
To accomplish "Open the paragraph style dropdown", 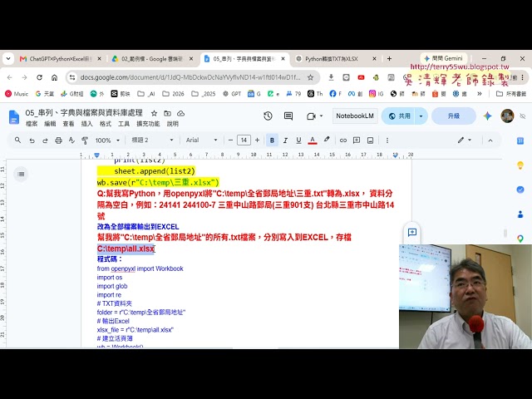I will tap(152, 140).
